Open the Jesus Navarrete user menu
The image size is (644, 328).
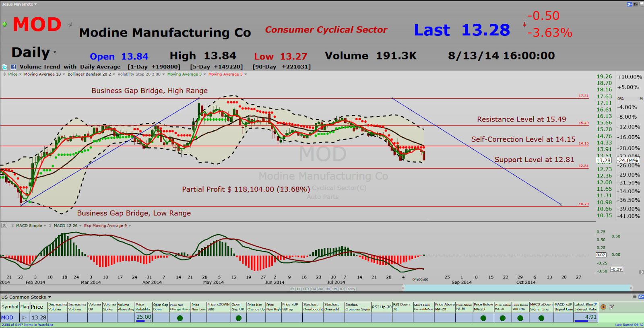pos(19,4)
